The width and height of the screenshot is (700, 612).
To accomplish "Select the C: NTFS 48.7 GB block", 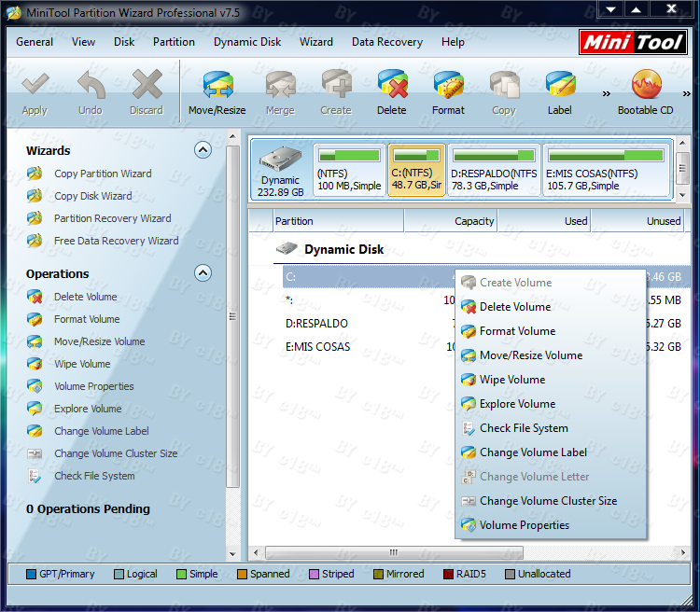I will 416,170.
